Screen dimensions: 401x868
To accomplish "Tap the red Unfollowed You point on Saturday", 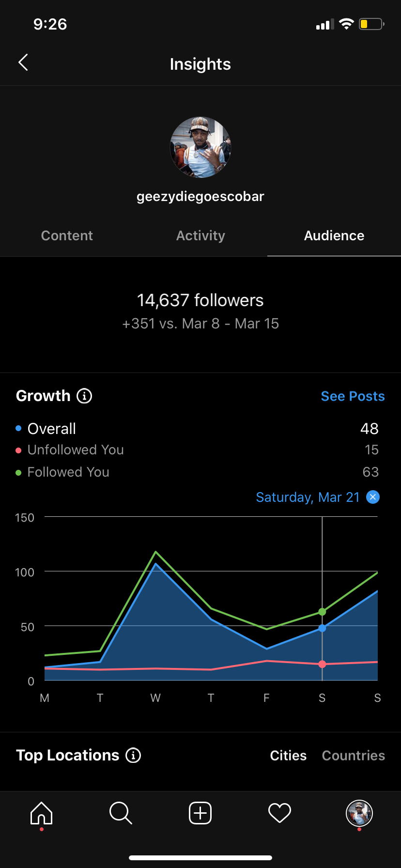I will click(322, 664).
